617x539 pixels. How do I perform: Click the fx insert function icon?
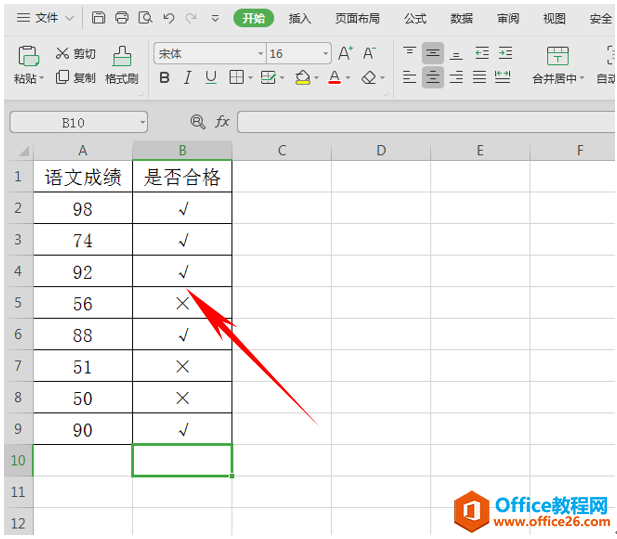[x=222, y=122]
